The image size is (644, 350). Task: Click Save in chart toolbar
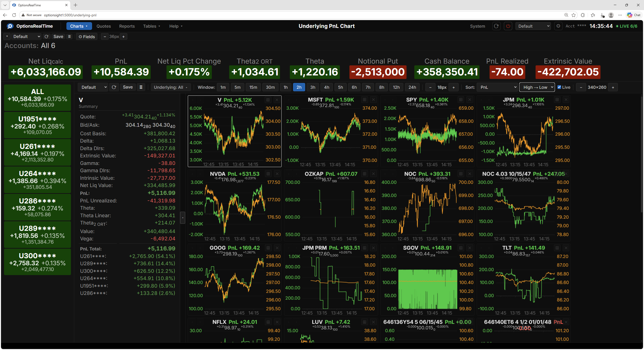point(128,87)
